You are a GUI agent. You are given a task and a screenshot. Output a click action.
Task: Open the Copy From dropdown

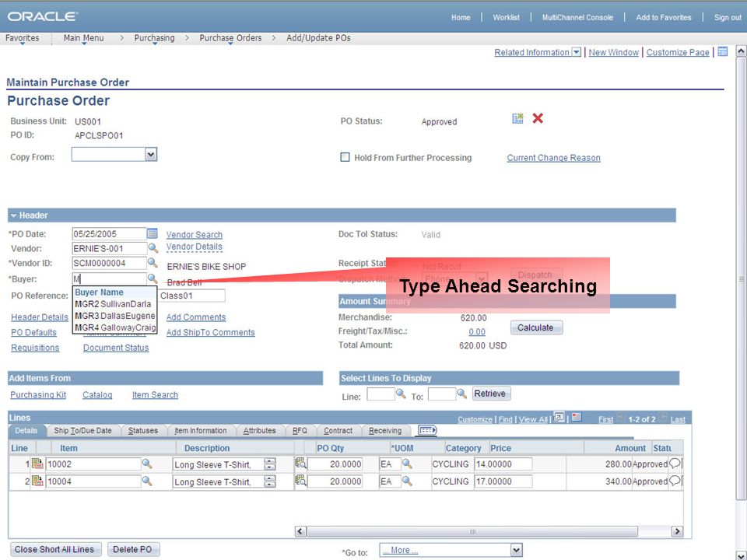pos(151,154)
